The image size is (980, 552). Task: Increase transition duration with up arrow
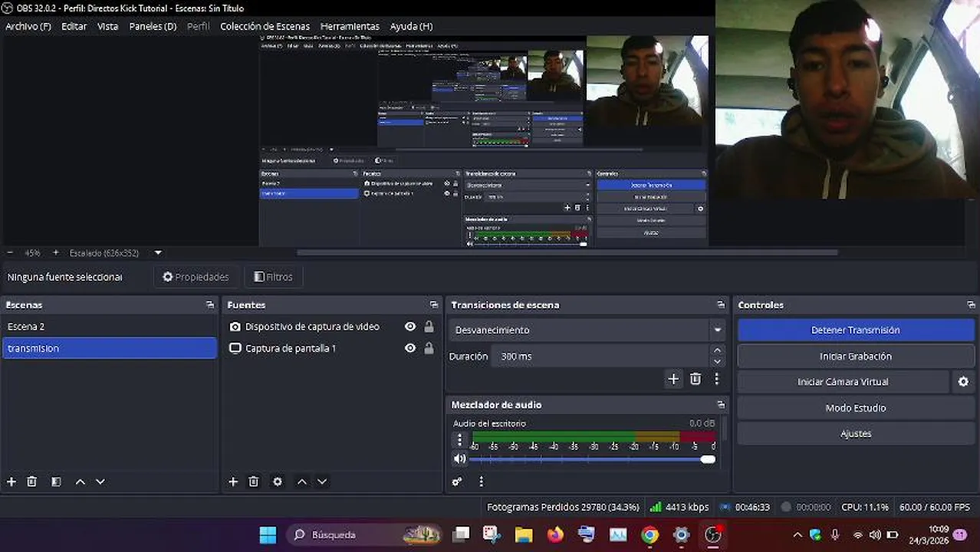(x=717, y=350)
